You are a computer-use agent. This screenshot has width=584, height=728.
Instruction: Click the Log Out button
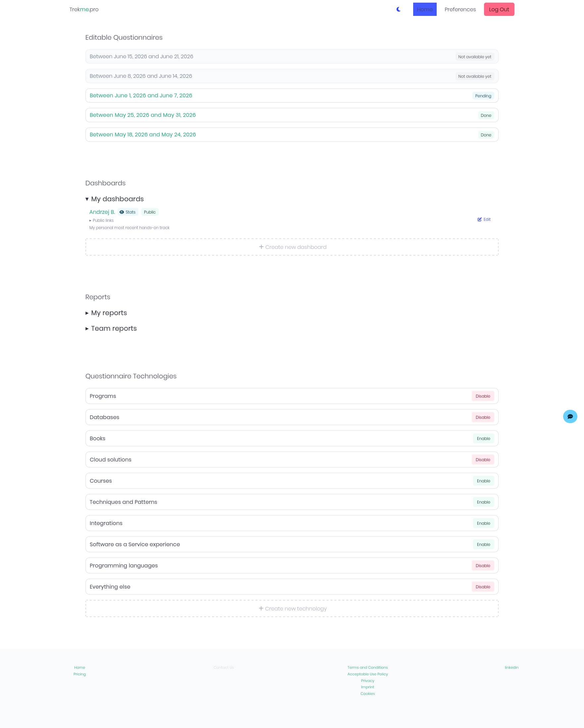pos(499,10)
